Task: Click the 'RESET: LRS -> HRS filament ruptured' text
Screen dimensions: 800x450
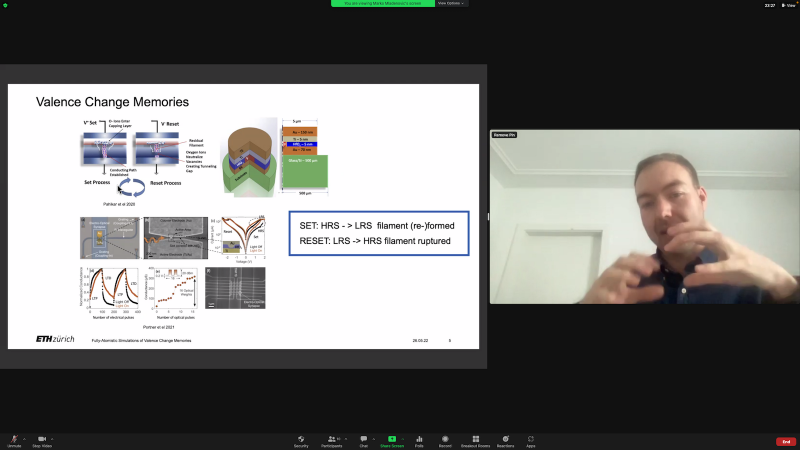Action: [x=375, y=241]
